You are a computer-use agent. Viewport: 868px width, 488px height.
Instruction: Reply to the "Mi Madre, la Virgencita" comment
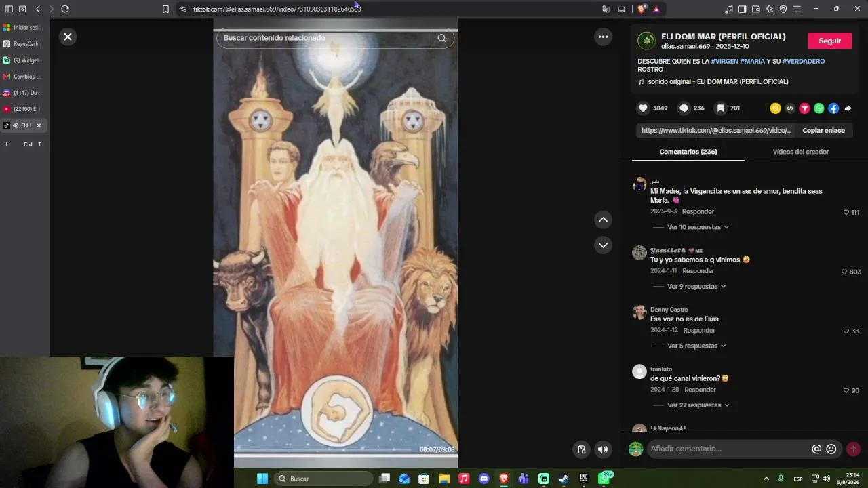click(698, 211)
